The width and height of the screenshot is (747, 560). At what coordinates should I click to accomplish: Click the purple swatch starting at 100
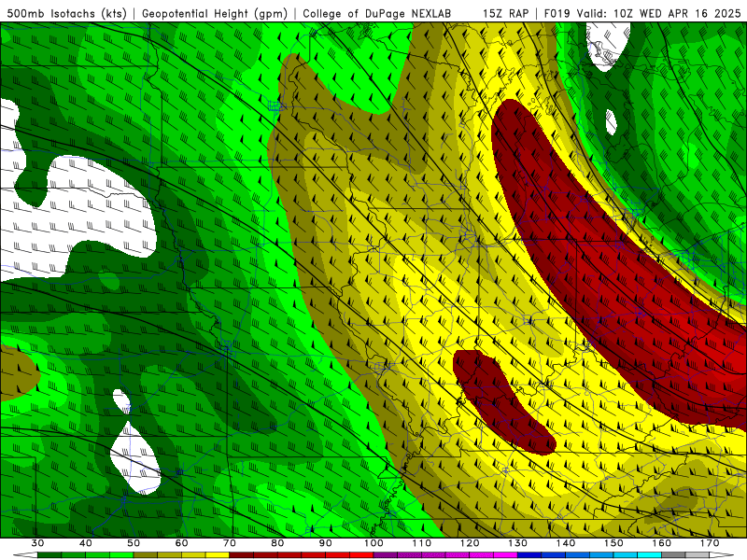386,555
